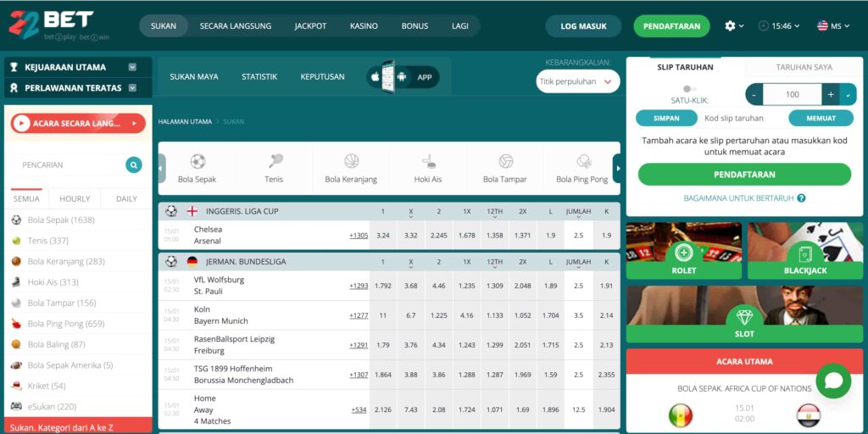Decrease stake with minus button
This screenshot has height=434, width=868.
[x=754, y=95]
